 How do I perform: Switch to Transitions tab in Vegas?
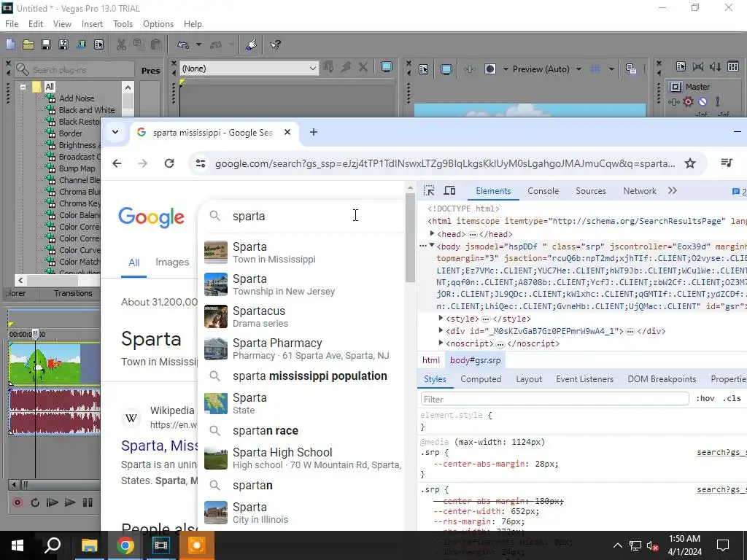coord(73,293)
